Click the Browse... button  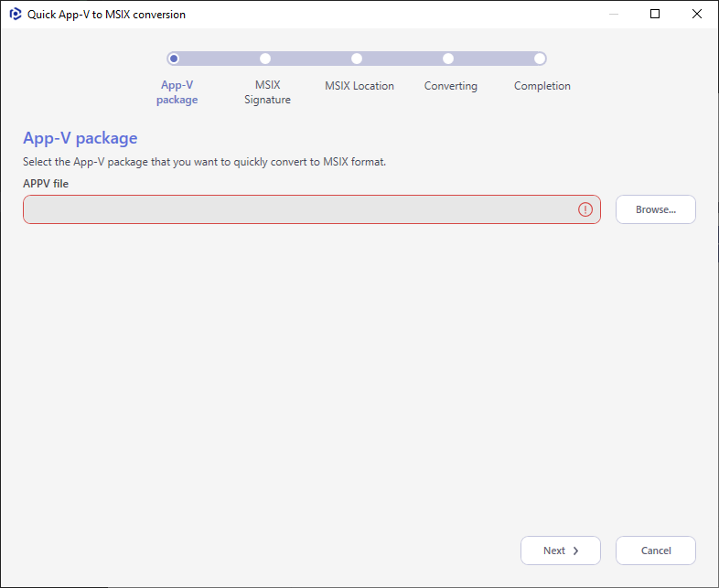point(655,209)
